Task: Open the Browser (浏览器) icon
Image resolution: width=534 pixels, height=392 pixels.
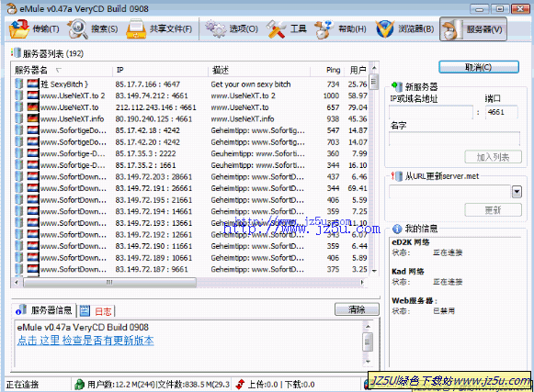Action: (385, 29)
